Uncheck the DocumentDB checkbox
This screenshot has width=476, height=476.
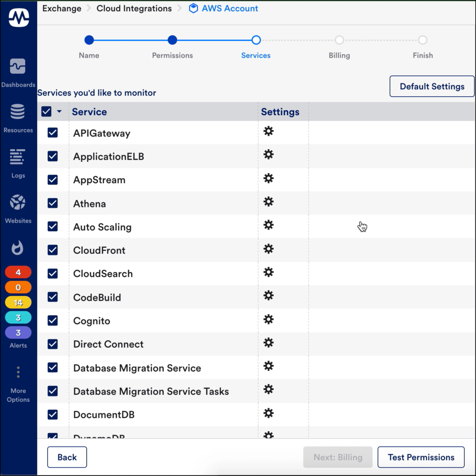pos(53,414)
